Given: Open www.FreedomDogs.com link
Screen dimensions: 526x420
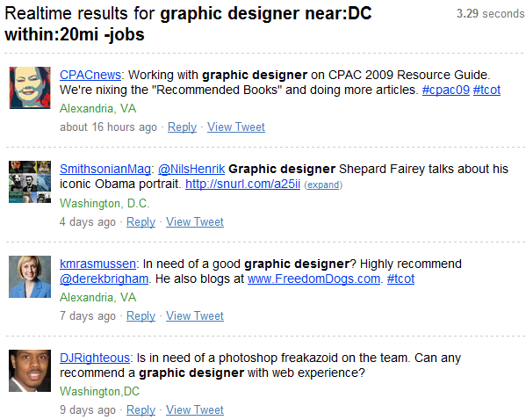Looking at the screenshot, I should pyautogui.click(x=313, y=279).
